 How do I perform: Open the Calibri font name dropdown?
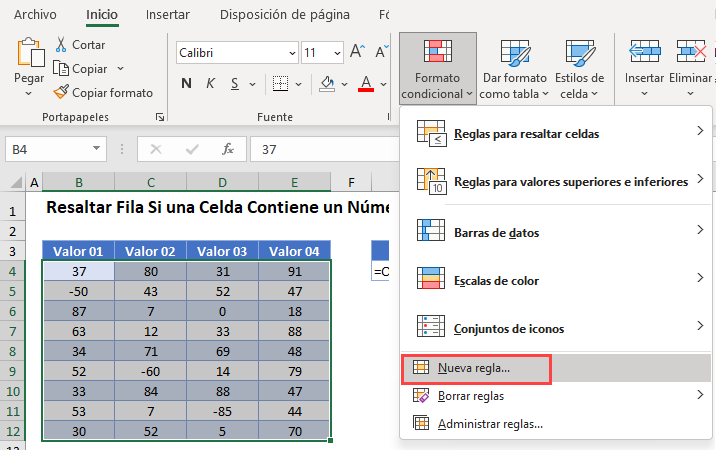pos(292,53)
